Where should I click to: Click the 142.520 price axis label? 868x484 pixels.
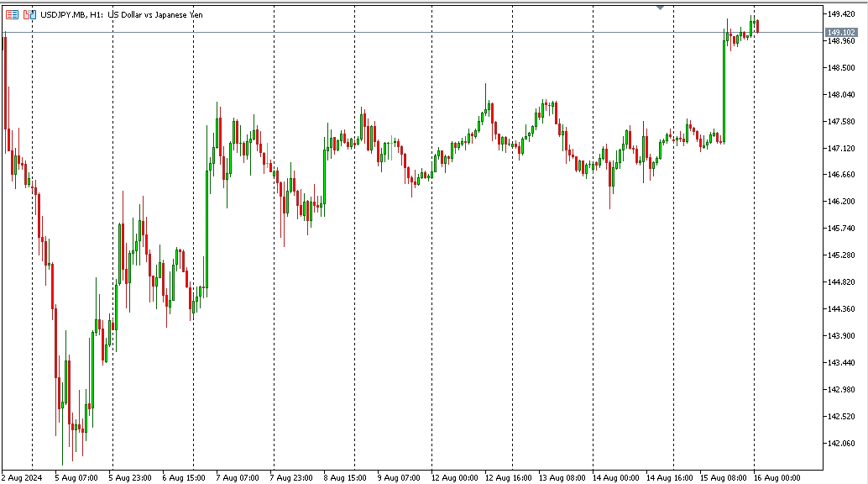pos(841,417)
